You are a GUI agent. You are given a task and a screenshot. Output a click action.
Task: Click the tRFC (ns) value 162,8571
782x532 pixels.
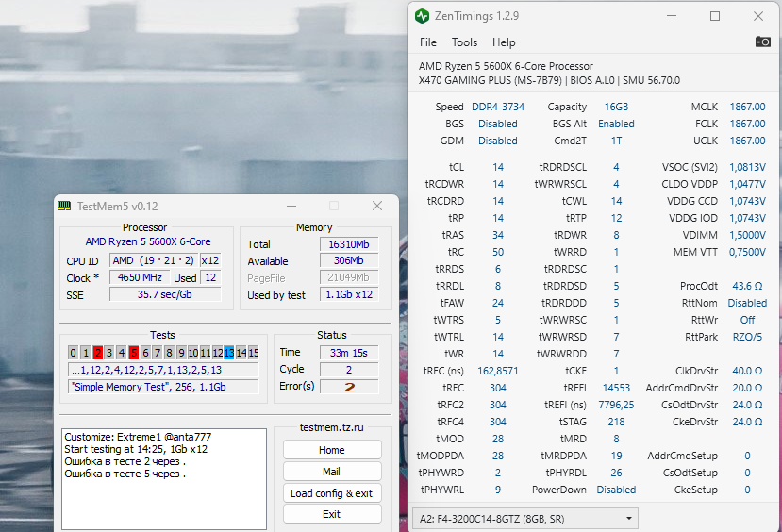pos(498,371)
